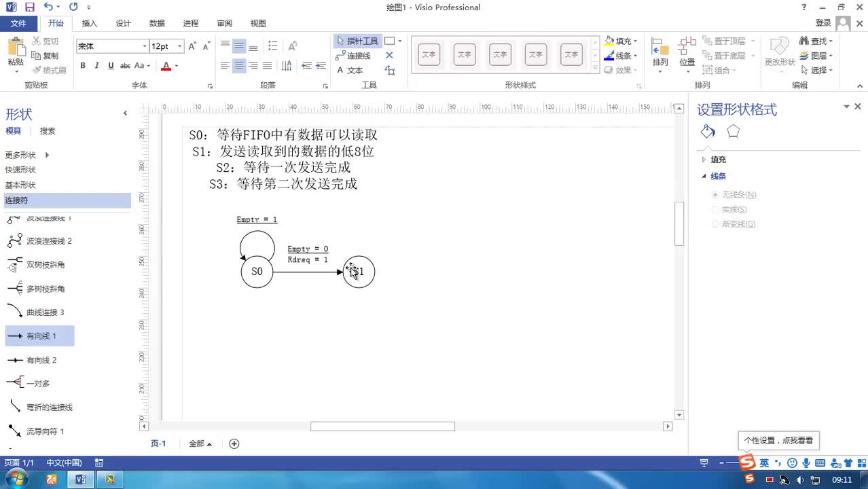Click the increase indent icon
This screenshot has width=868, height=489.
[321, 66]
